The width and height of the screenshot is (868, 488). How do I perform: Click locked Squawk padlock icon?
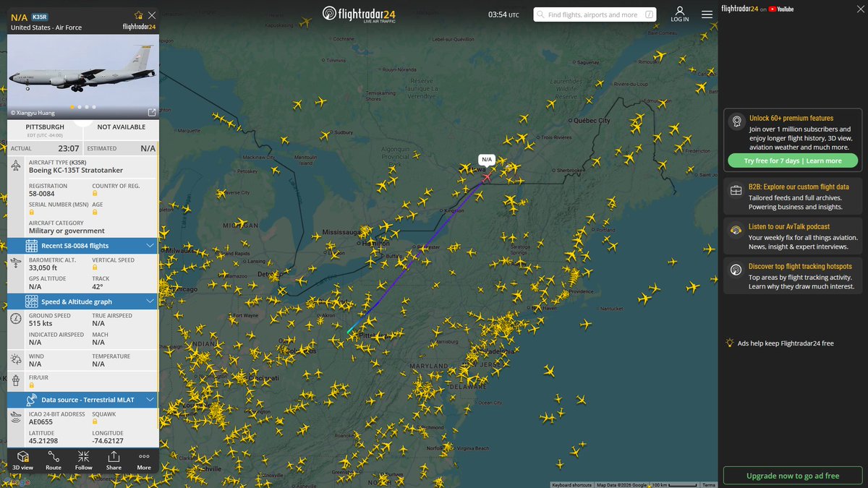click(95, 422)
